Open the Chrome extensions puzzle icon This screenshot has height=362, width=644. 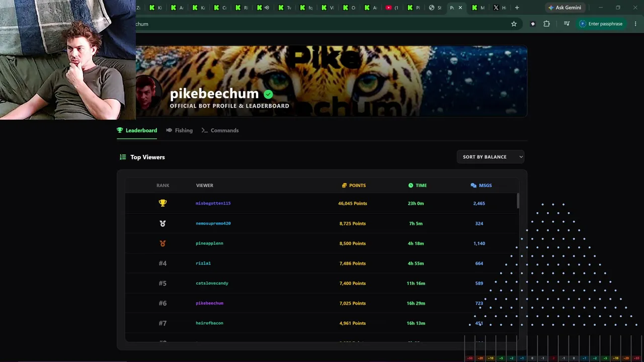[546, 24]
